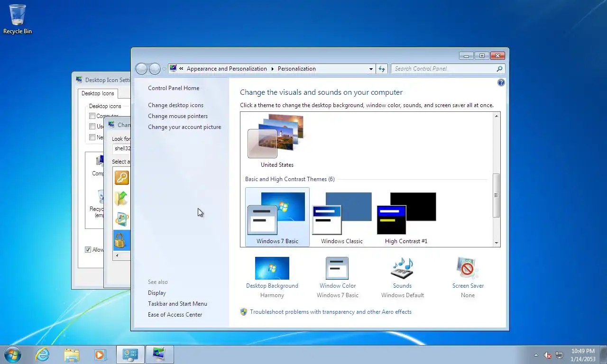Screen dimensions: 607x364
Task: Click the Window Color icon
Action: click(x=337, y=268)
